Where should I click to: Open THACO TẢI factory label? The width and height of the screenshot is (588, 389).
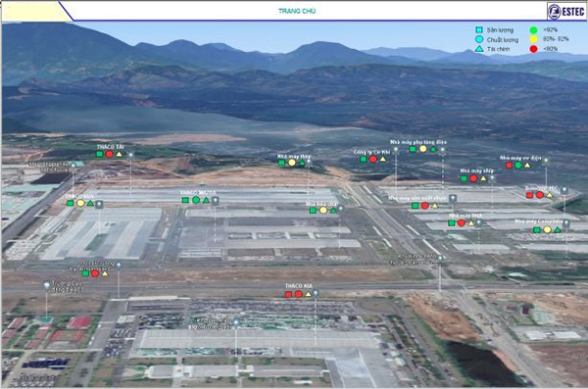pyautogui.click(x=110, y=147)
